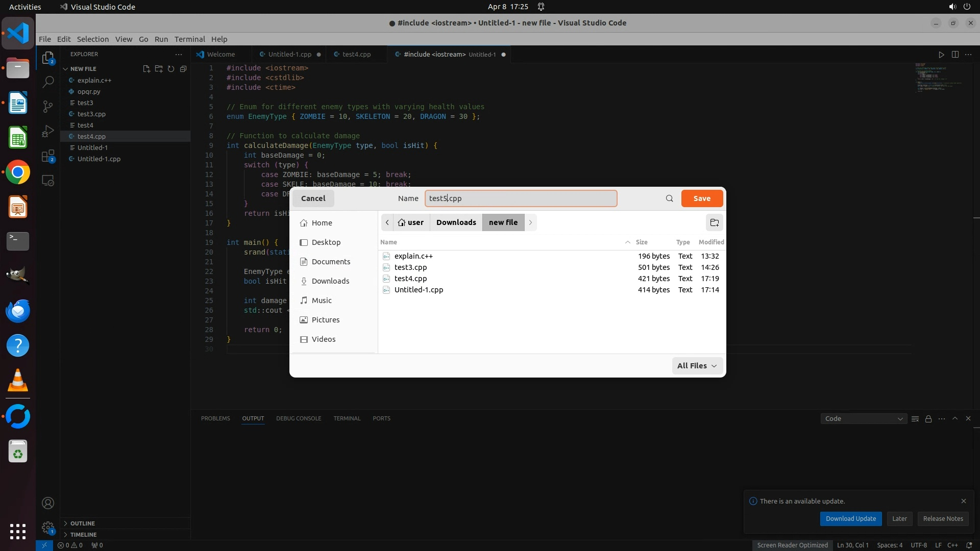The width and height of the screenshot is (980, 551).
Task: Open the Terminal menu
Action: pyautogui.click(x=189, y=39)
